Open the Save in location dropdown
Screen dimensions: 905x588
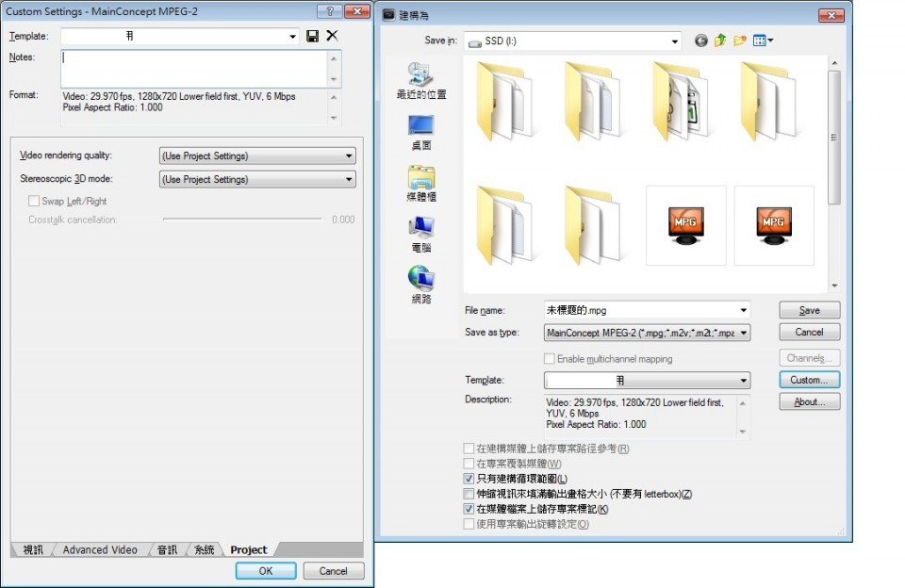[x=675, y=40]
